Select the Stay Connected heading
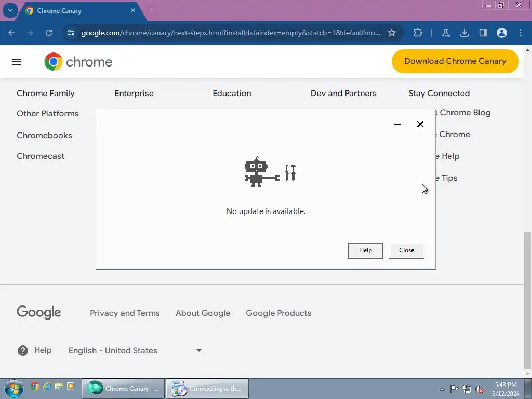Screen dimensions: 532x399 click(x=439, y=94)
